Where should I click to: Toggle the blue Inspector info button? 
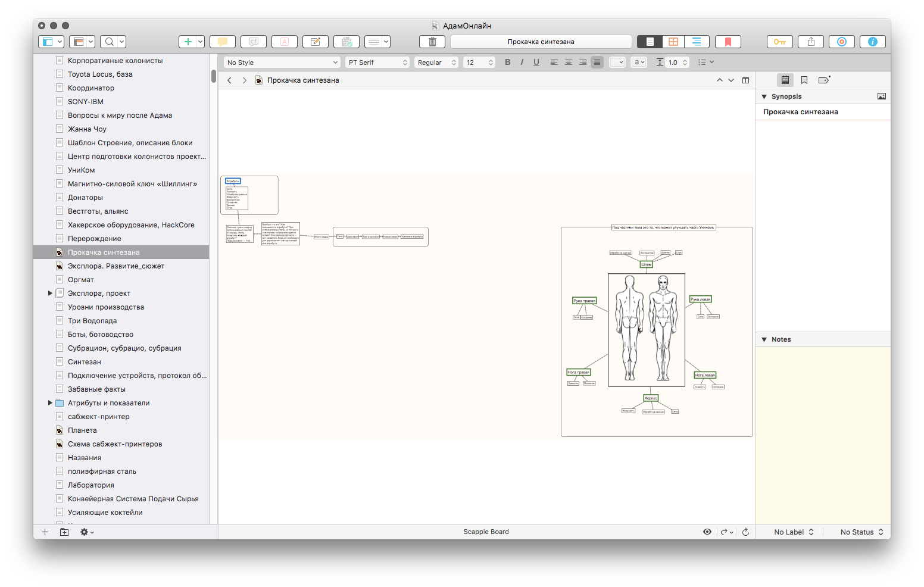pyautogui.click(x=872, y=42)
